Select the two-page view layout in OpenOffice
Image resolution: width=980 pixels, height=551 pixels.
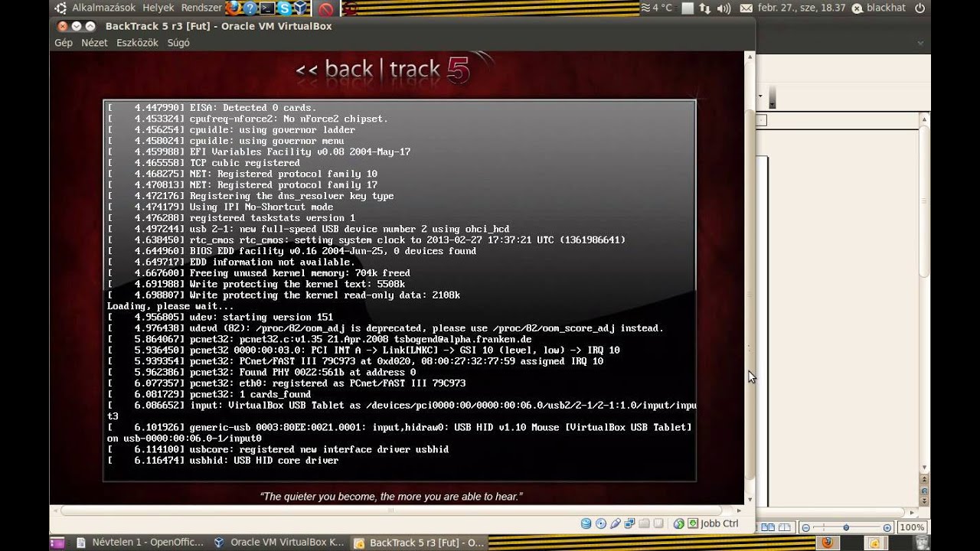(768, 527)
